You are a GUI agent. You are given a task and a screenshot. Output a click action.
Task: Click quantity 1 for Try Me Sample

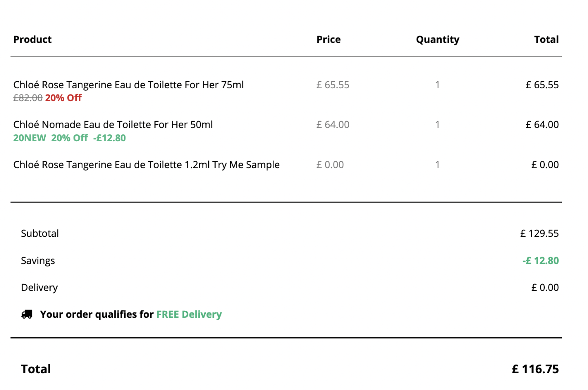437,165
